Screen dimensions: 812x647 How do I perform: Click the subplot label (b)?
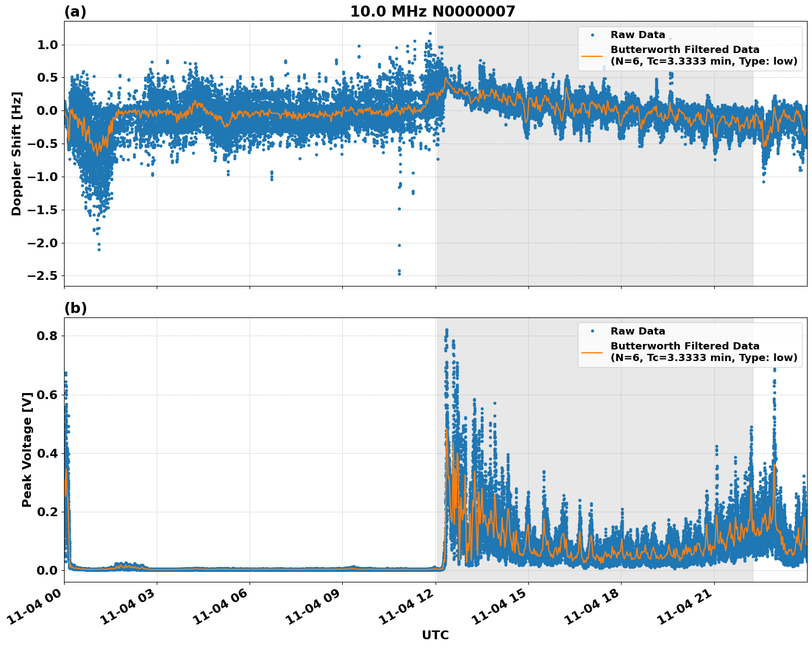[76, 307]
